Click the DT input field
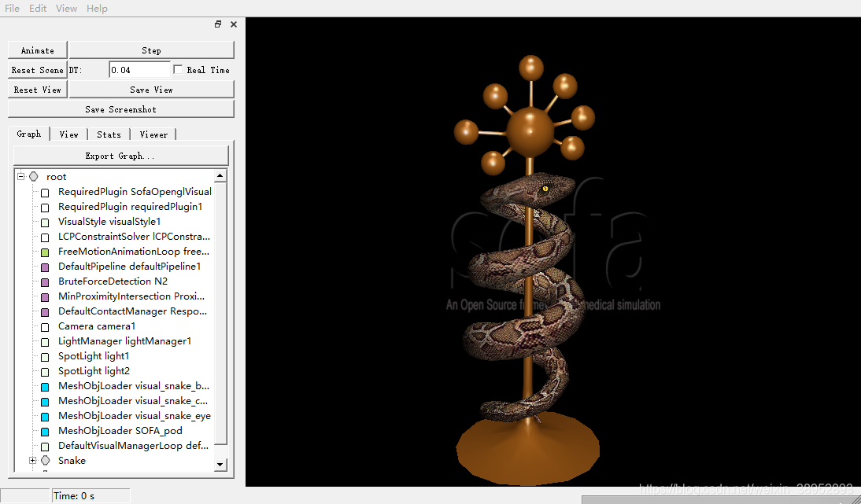Image resolution: width=861 pixels, height=504 pixels. pos(139,70)
